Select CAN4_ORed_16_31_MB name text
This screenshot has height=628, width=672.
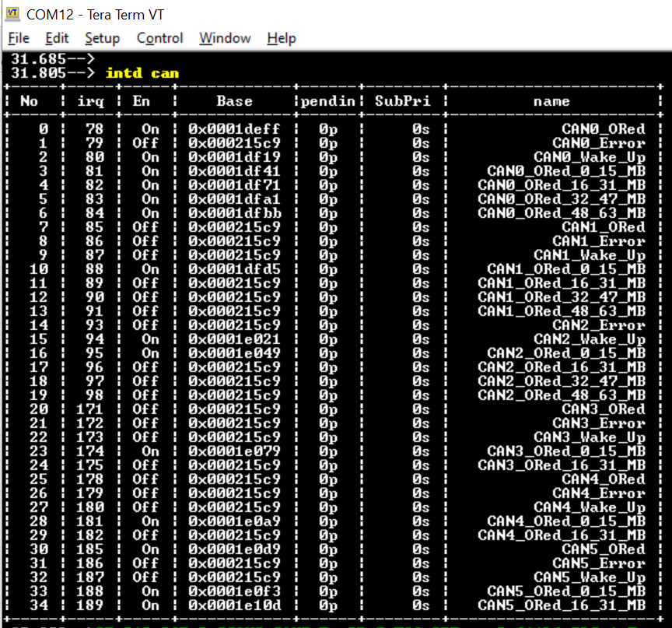pos(562,535)
